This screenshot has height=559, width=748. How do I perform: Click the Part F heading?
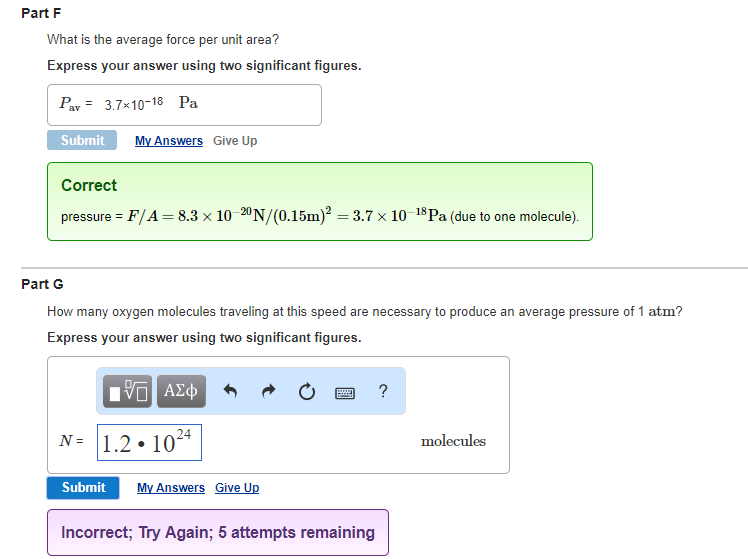point(41,13)
